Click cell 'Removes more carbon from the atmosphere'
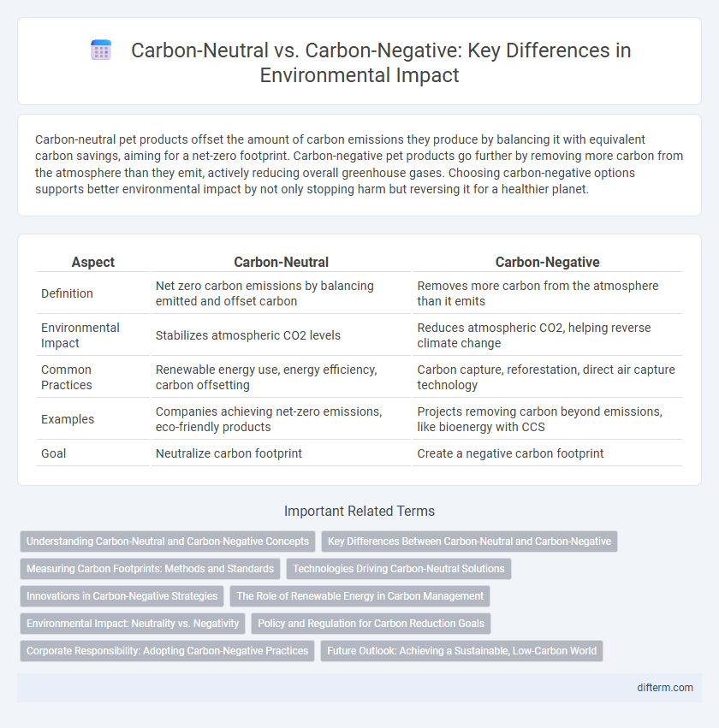 pyautogui.click(x=547, y=293)
